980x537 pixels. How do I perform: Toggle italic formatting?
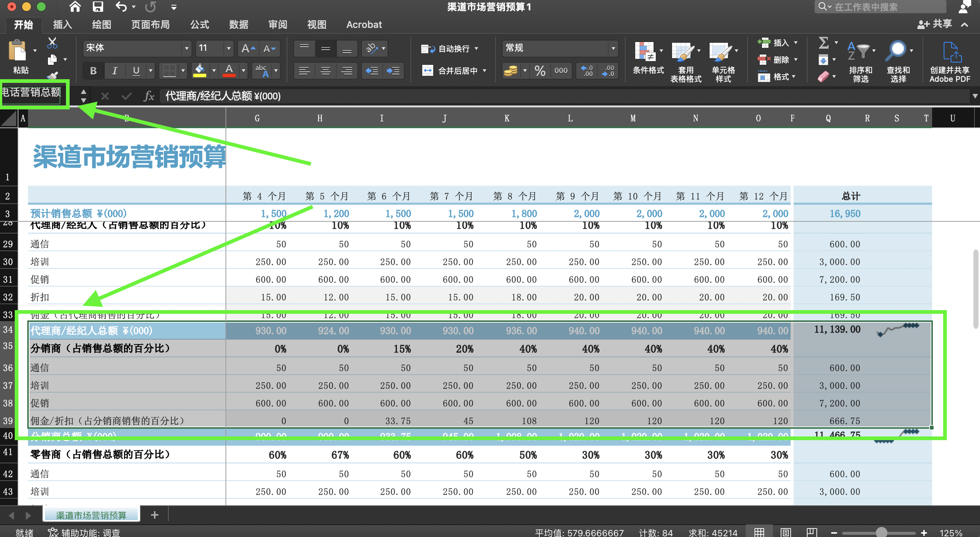115,70
